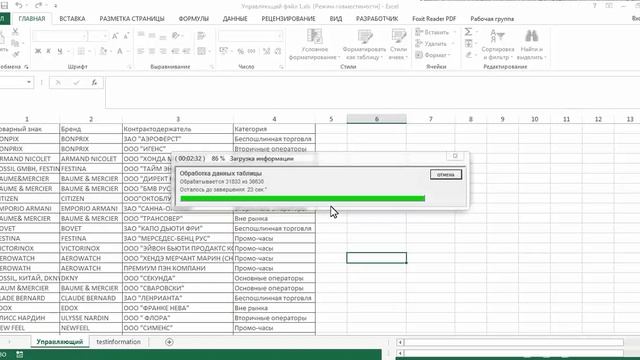The image size is (640, 360).
Task: Open the font size combo box
Action: [x=98, y=36]
